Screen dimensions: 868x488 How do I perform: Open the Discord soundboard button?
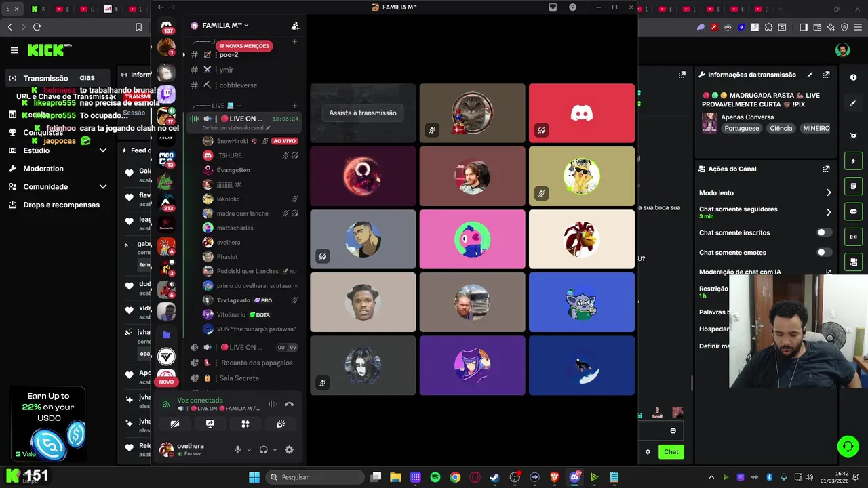pos(281,424)
